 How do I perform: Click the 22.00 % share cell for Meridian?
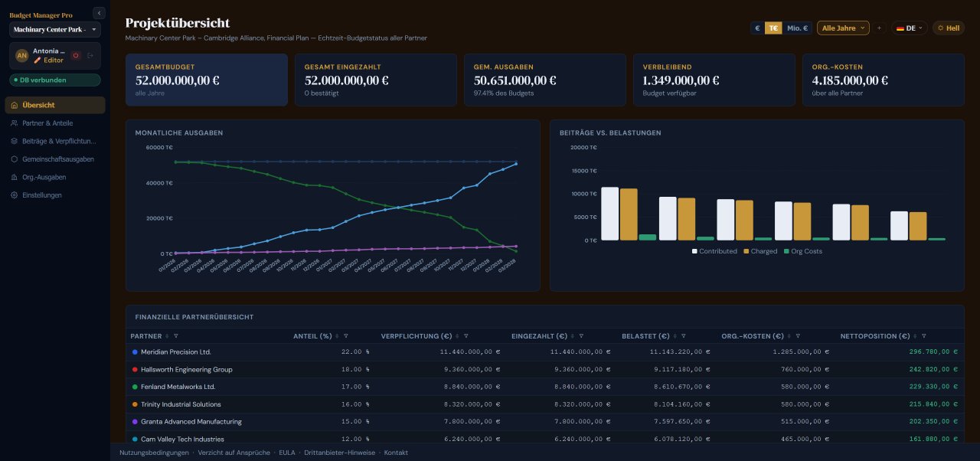(355, 352)
